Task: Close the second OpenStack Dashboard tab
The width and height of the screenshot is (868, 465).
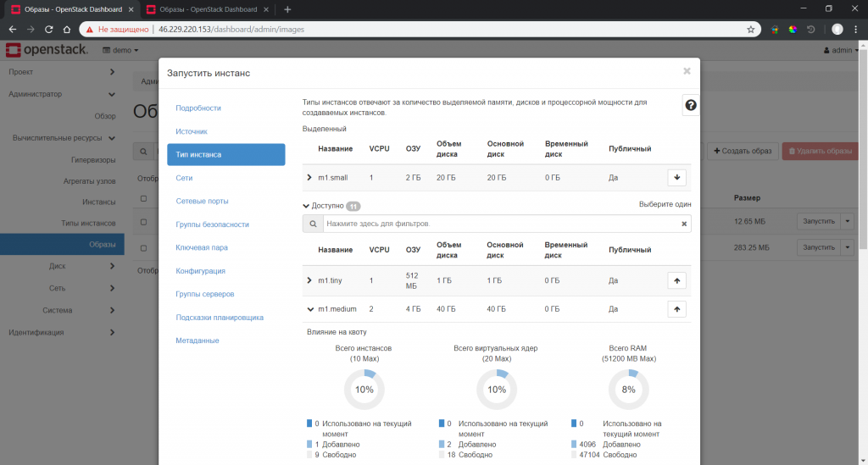Action: pos(266,9)
